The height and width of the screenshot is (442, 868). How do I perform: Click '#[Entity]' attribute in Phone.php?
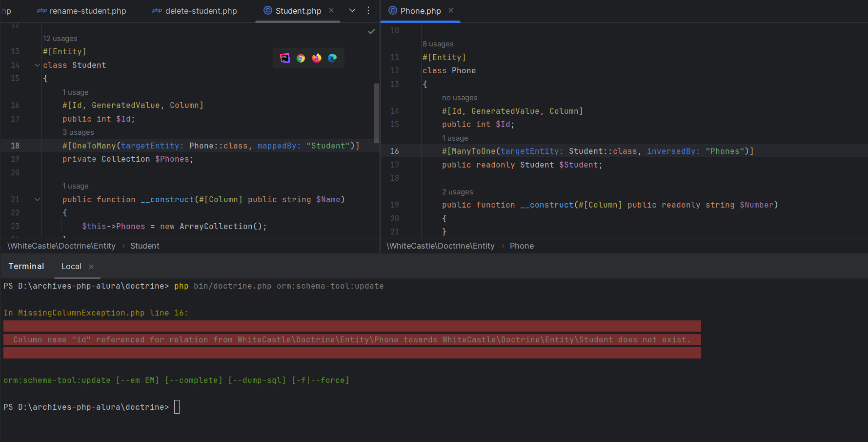pos(444,57)
